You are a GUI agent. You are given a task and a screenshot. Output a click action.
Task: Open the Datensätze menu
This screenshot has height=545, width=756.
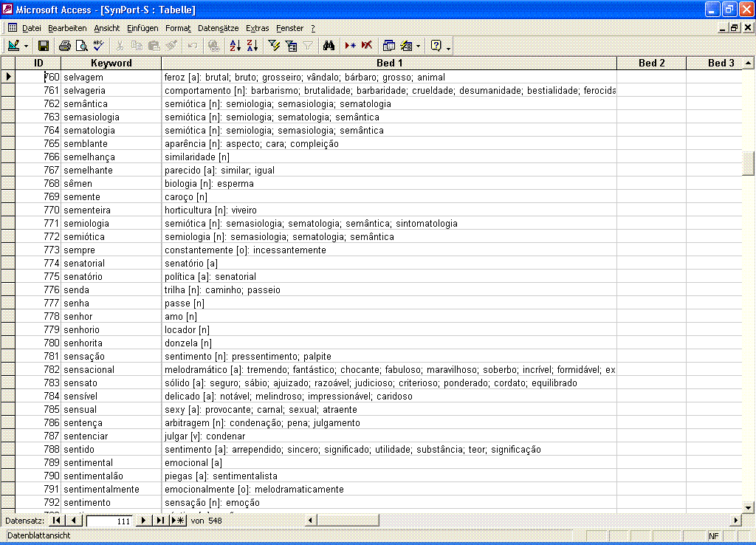click(216, 28)
